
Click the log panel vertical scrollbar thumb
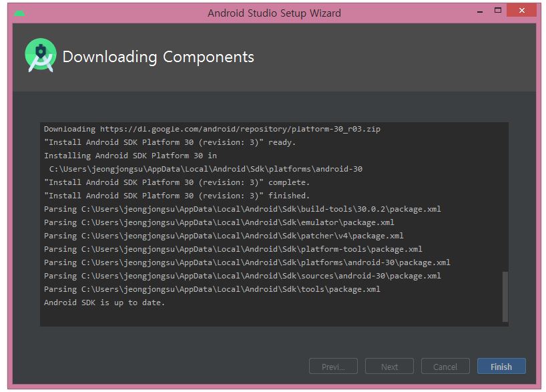[x=505, y=297]
